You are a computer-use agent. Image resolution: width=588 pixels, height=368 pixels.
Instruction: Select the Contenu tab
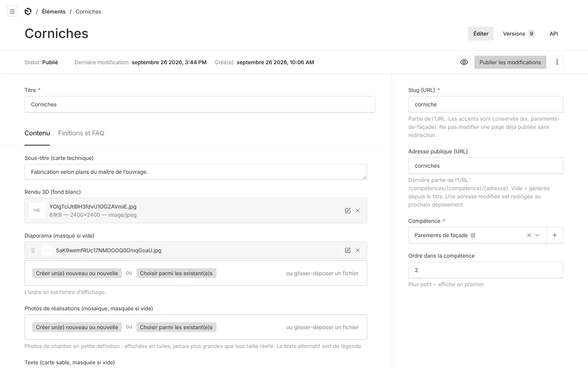coord(37,133)
